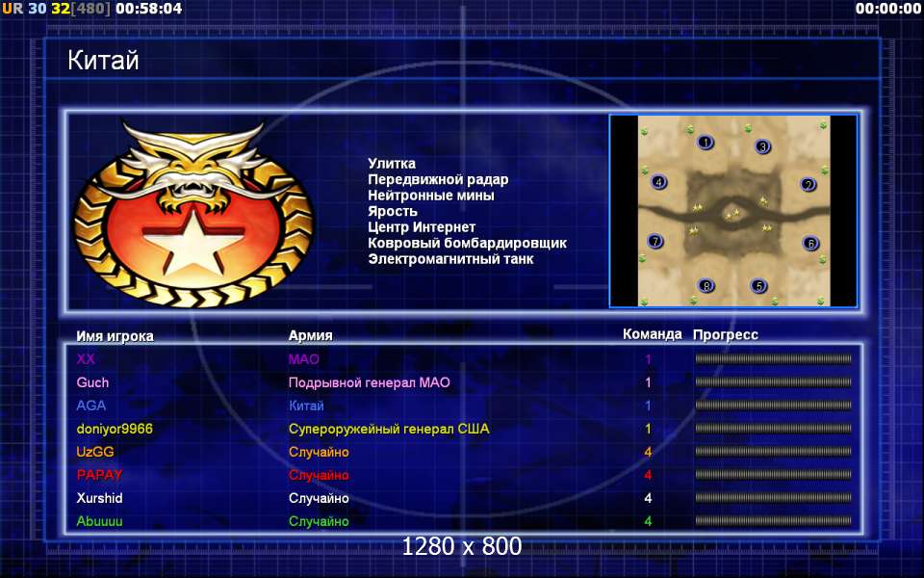924x578 pixels.
Task: Click the UR status label
Action: (x=13, y=9)
